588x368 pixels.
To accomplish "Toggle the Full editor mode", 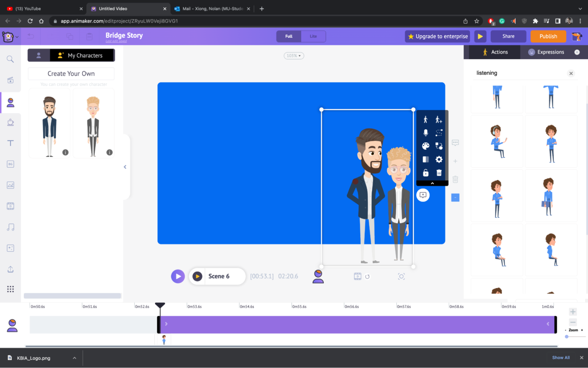I will (x=288, y=36).
